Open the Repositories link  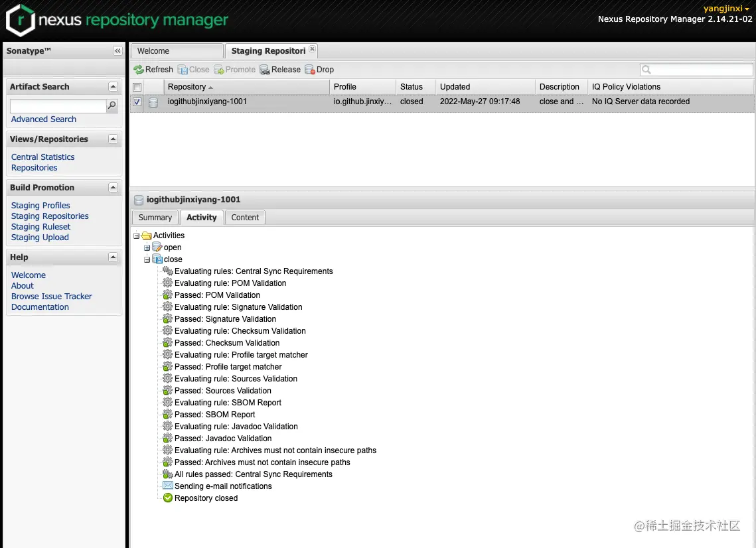point(35,168)
